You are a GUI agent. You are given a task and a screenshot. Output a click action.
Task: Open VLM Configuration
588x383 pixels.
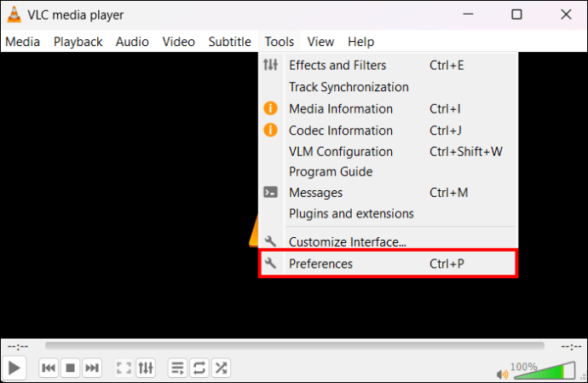click(x=388, y=152)
